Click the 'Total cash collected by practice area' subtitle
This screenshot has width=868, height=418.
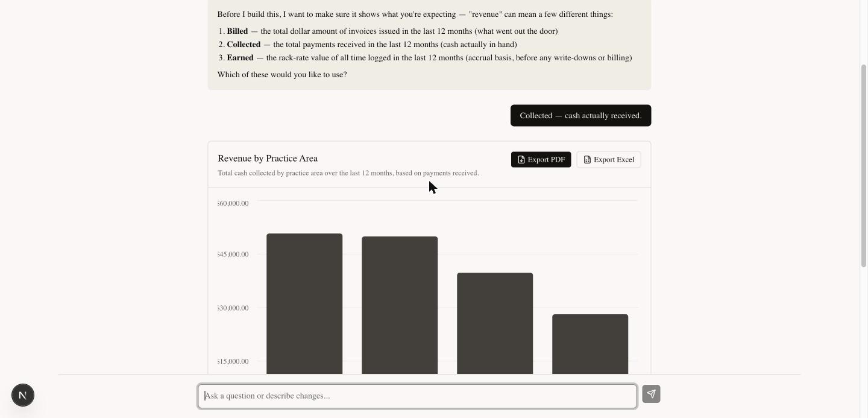tap(348, 173)
